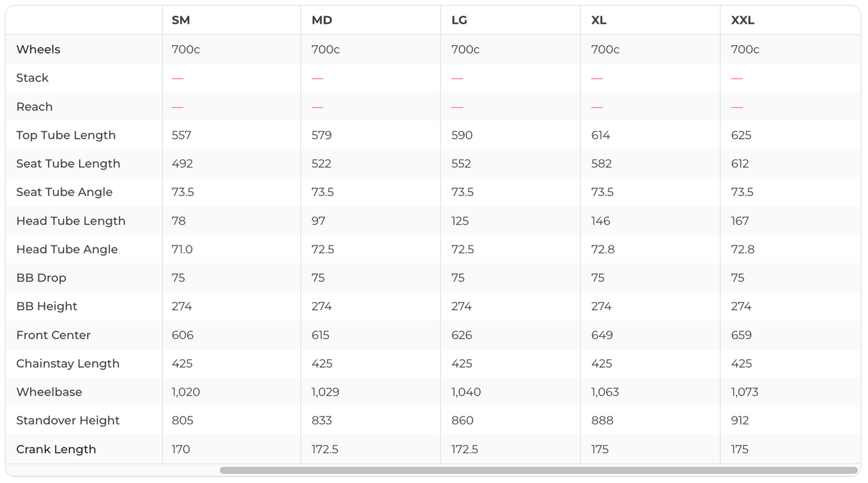Click the Crank Length row label
This screenshot has width=868, height=483.
[x=56, y=449]
